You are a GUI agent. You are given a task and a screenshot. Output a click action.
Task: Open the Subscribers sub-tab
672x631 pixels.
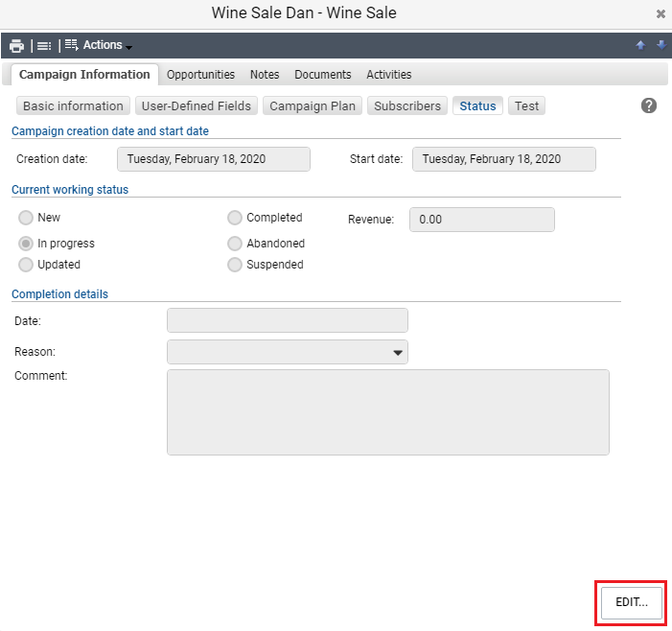pyautogui.click(x=407, y=105)
